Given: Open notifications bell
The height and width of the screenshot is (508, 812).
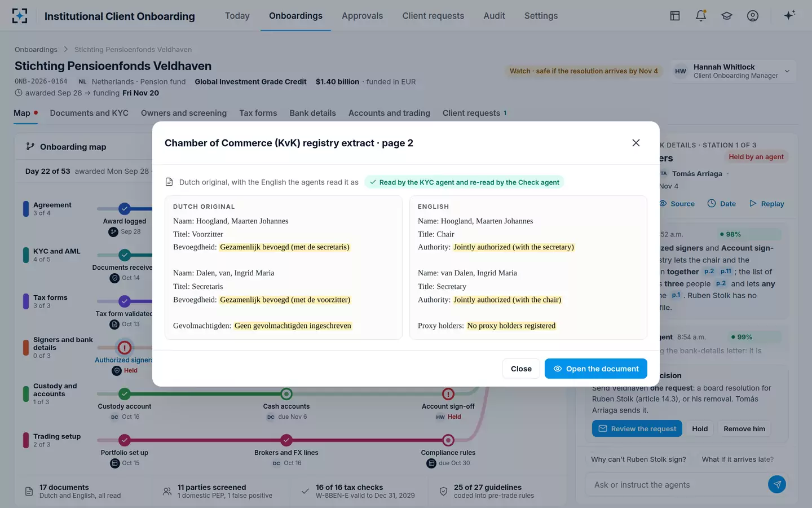Looking at the screenshot, I should tap(701, 16).
